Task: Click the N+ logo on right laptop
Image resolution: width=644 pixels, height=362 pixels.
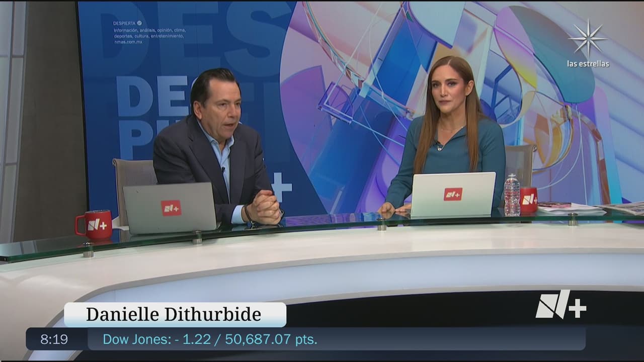Action: tap(453, 194)
